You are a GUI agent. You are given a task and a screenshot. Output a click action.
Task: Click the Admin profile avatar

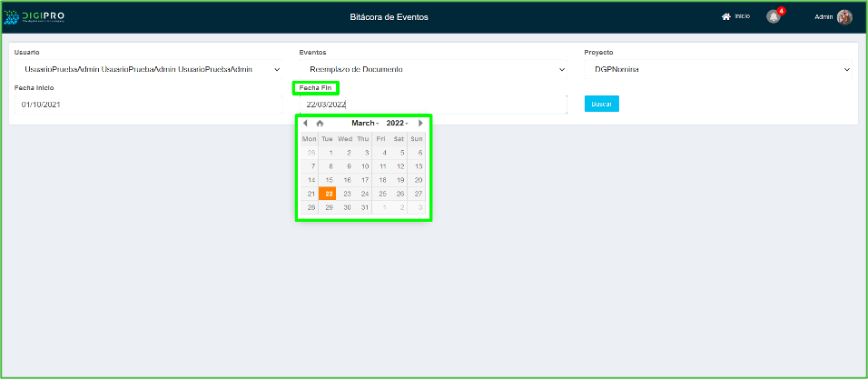pos(844,17)
